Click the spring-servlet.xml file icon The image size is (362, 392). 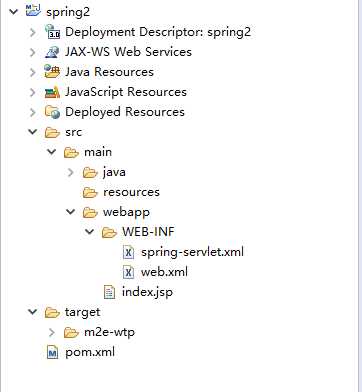click(128, 252)
